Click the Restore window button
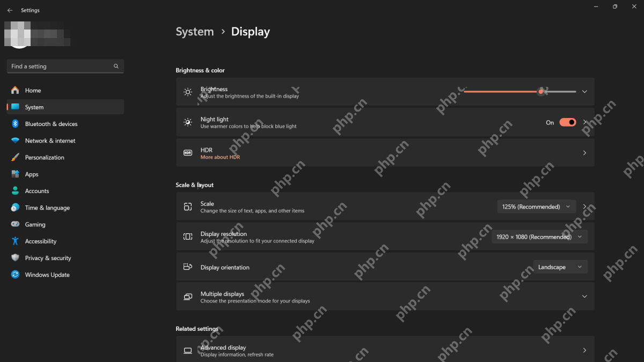The width and height of the screenshot is (644, 362). [x=615, y=6]
